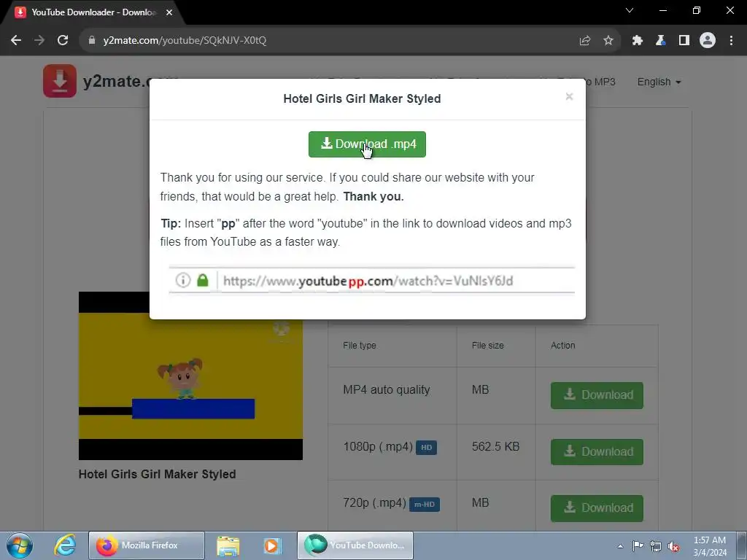Click the info circle in the tip image
Screen dimensions: 747x560
pyautogui.click(x=183, y=280)
